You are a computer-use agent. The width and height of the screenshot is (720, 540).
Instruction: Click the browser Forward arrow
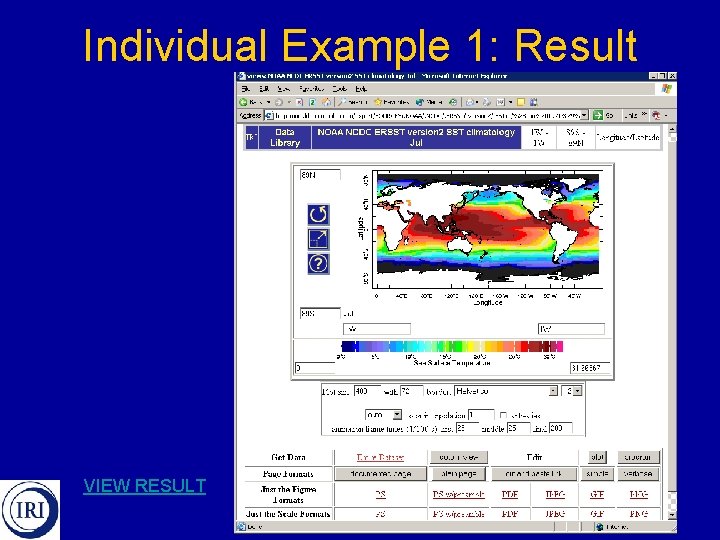point(279,102)
